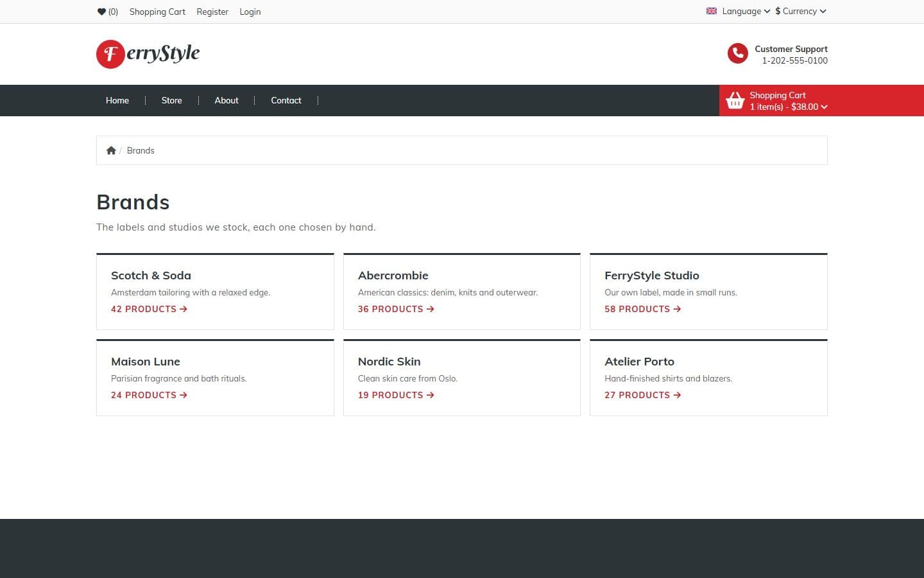Click the shopping basket icon
924x578 pixels.
click(735, 101)
